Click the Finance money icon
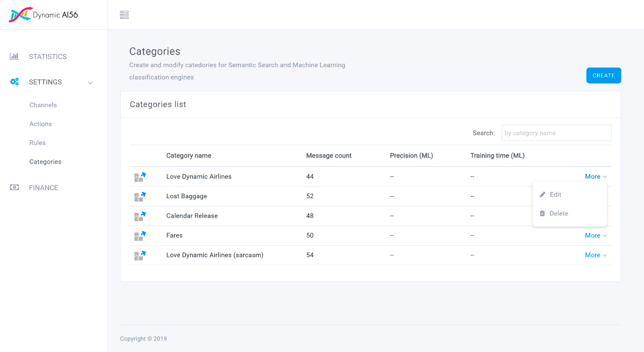 14,188
